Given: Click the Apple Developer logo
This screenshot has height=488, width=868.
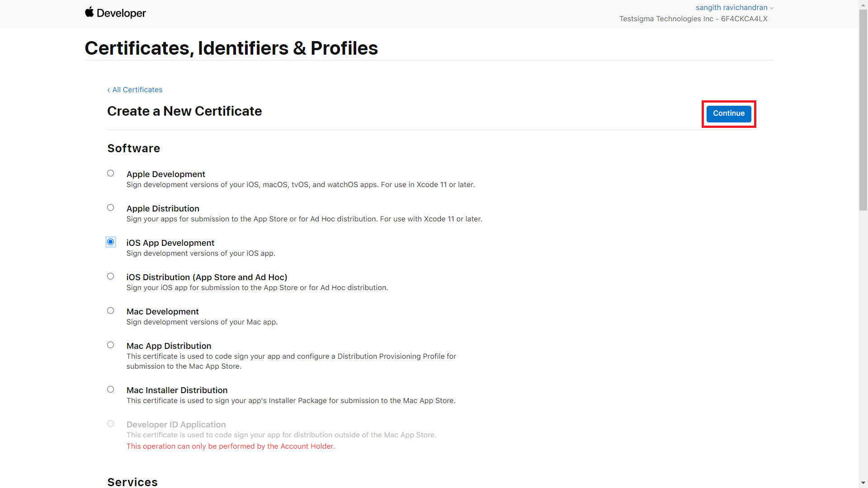Looking at the screenshot, I should point(115,13).
